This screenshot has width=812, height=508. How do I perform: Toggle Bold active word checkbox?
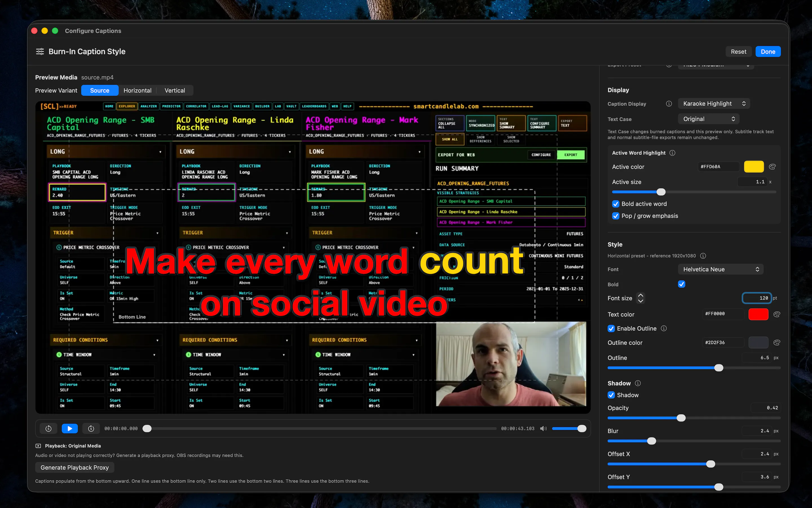pos(616,204)
